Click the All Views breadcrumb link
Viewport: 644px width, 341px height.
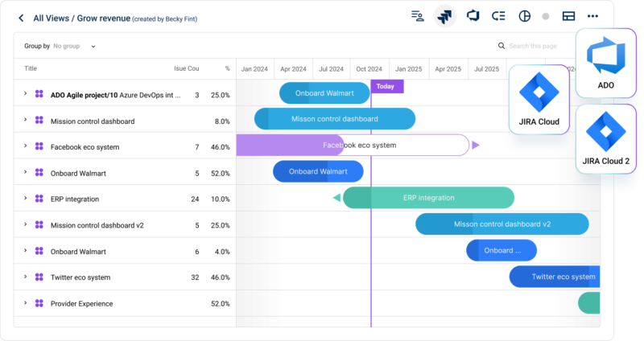(x=52, y=18)
